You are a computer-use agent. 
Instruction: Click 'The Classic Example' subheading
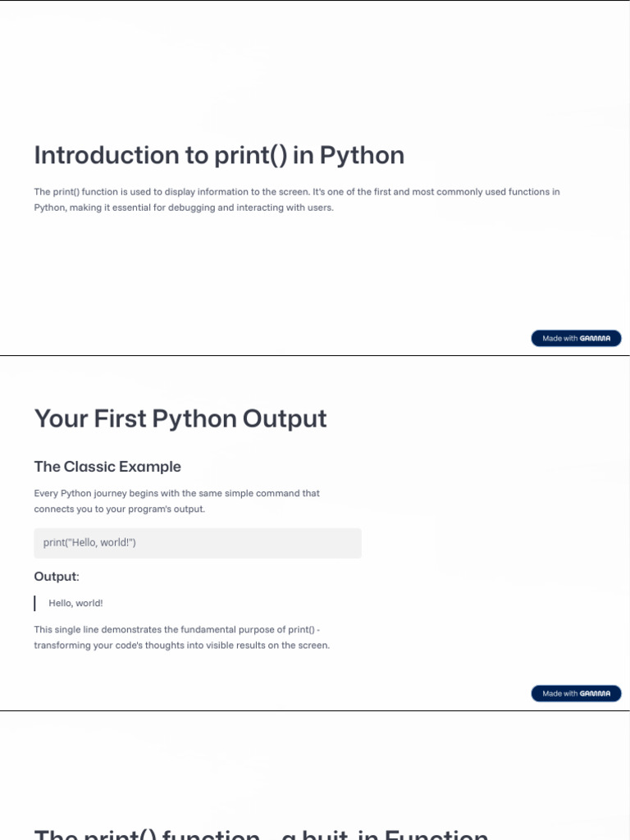click(x=107, y=467)
